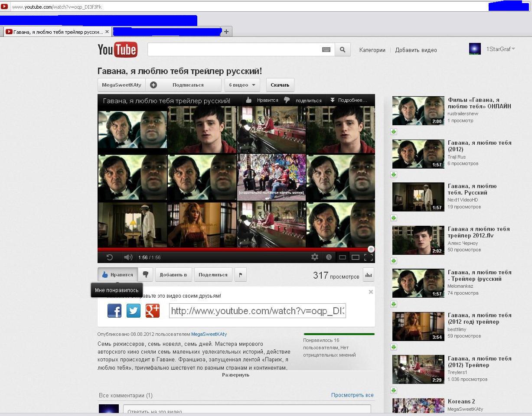The image size is (532, 416).
Task: Click download arrow under Melomankaz video
Action: coord(394,304)
